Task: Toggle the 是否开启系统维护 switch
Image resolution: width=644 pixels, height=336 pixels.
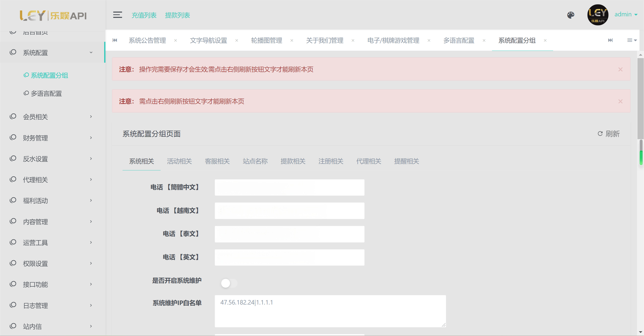Action: (x=229, y=283)
